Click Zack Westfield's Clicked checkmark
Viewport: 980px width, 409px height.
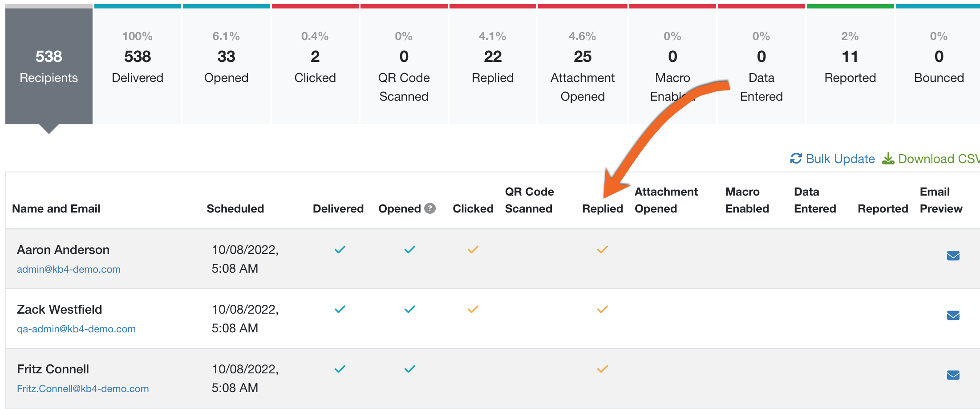coord(473,309)
